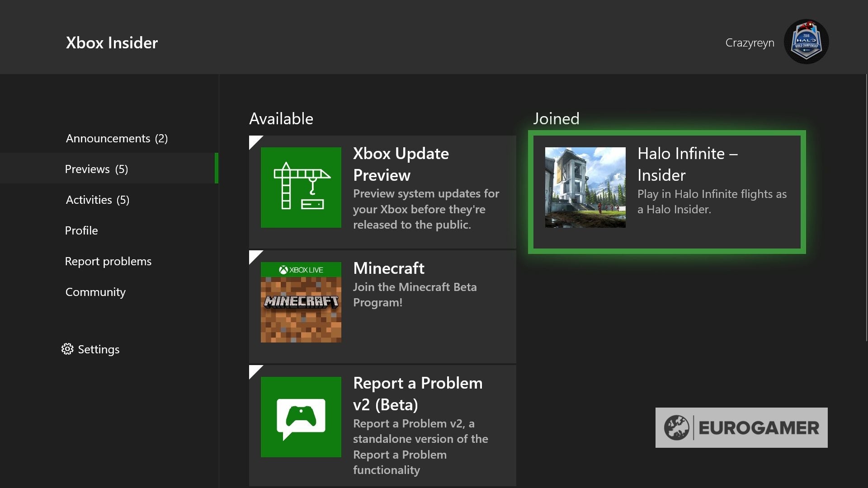Open the Minecraft preview title
The height and width of the screenshot is (488, 868).
389,268
